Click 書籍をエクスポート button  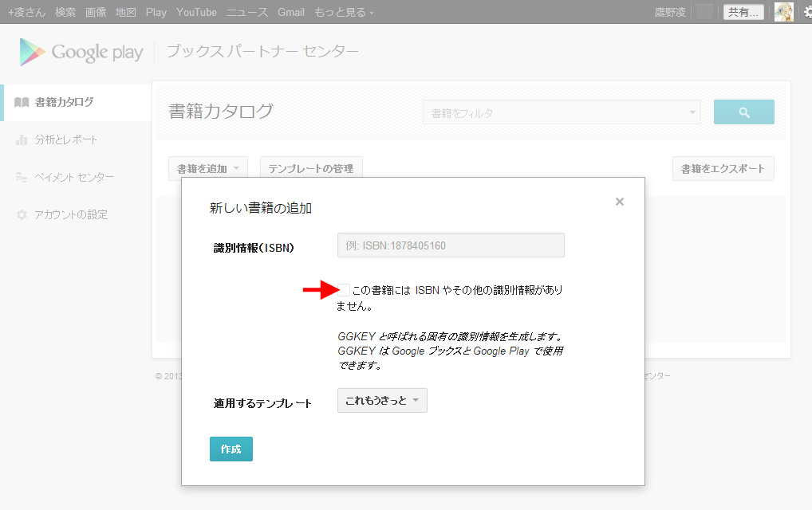[723, 169]
